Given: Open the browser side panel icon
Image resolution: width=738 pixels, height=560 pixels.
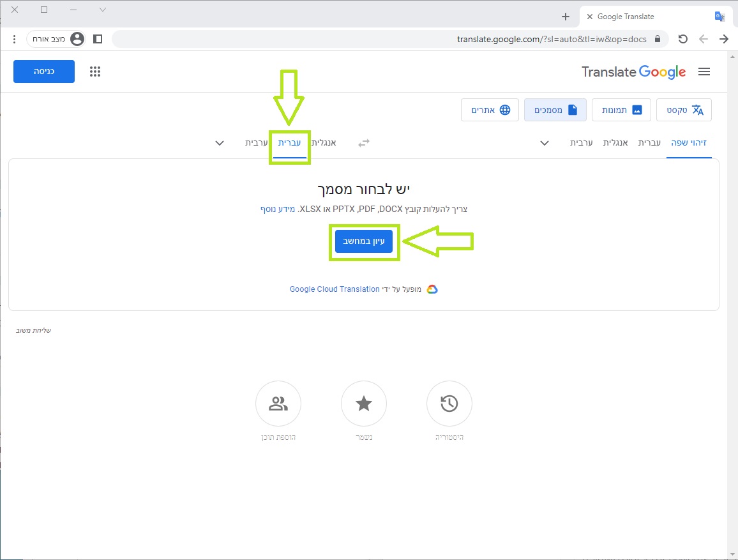Looking at the screenshot, I should tap(98, 39).
